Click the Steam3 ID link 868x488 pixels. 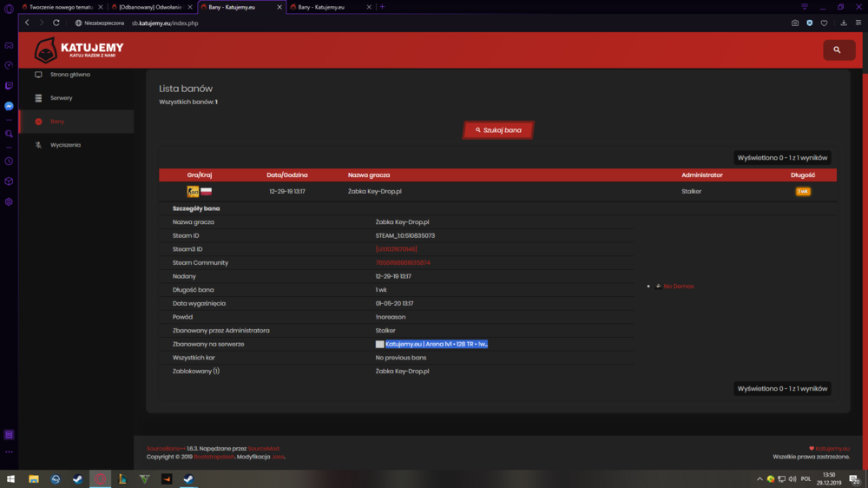tap(397, 249)
